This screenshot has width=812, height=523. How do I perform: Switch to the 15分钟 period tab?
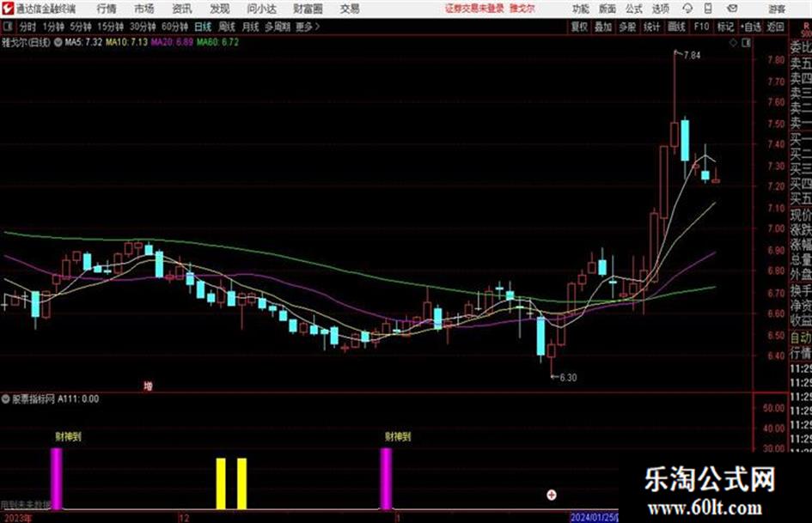[110, 27]
